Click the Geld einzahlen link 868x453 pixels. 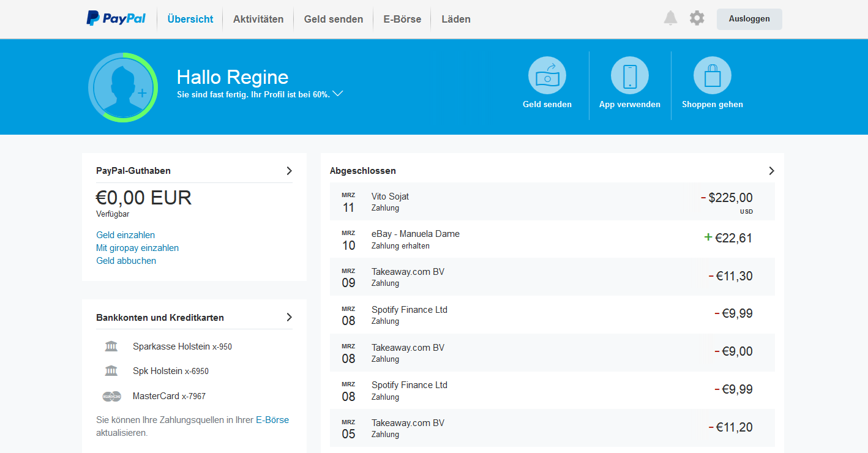(125, 235)
